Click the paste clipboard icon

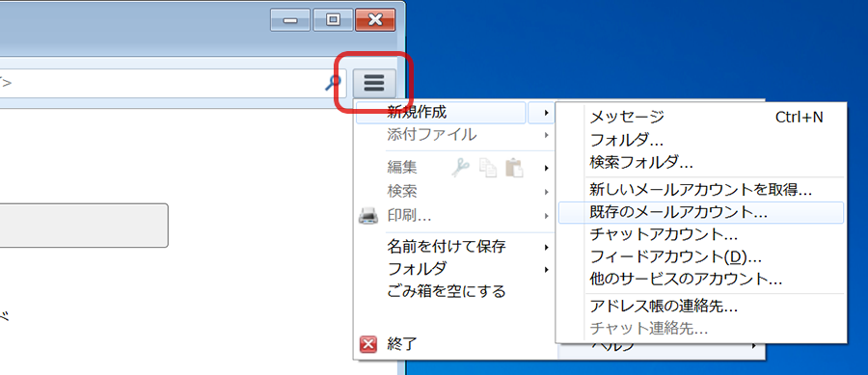514,167
